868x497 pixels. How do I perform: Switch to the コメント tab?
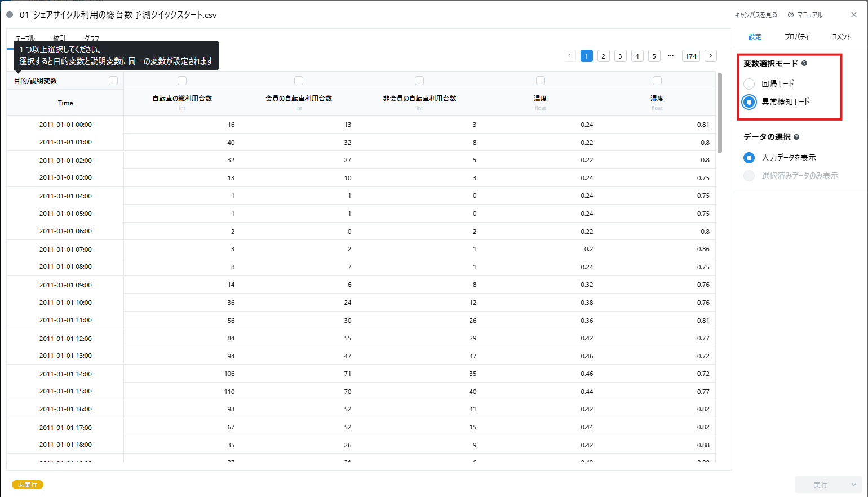click(x=842, y=37)
